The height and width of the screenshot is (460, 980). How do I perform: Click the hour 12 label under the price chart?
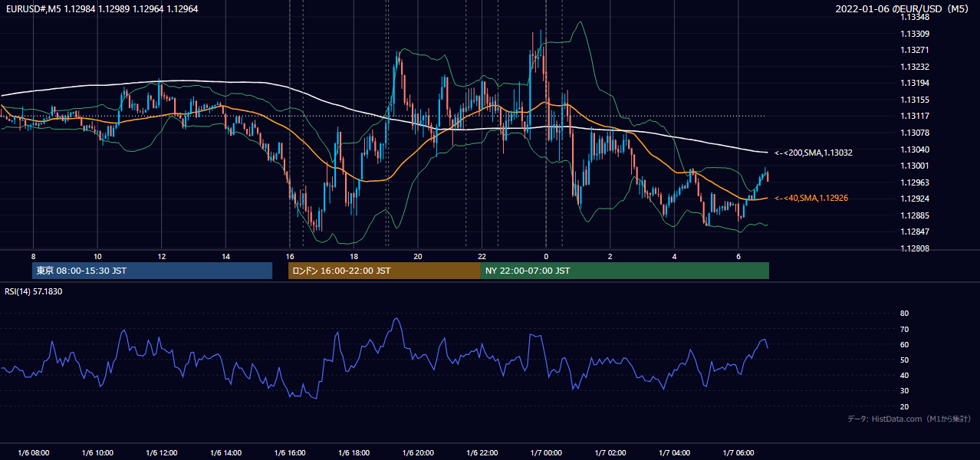coord(161,256)
